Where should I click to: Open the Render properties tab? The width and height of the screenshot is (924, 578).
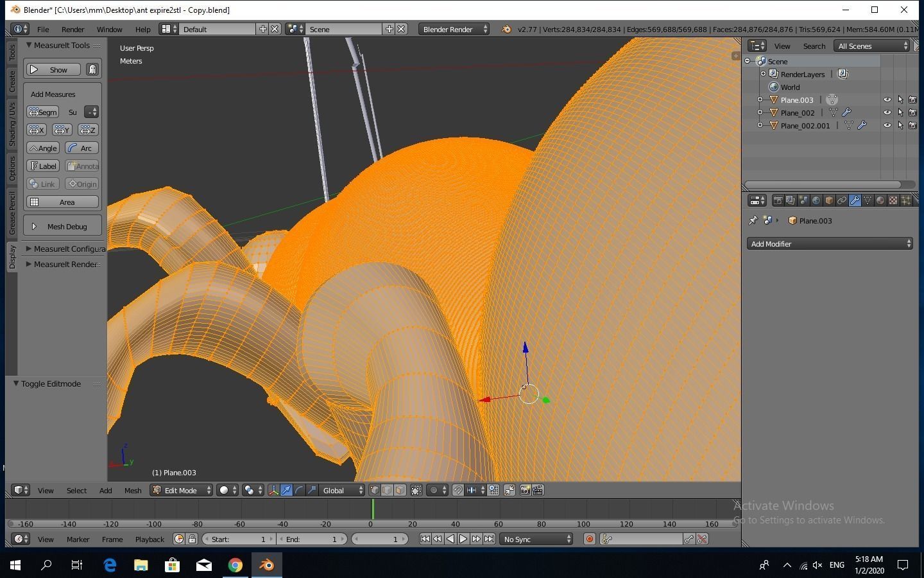click(778, 201)
